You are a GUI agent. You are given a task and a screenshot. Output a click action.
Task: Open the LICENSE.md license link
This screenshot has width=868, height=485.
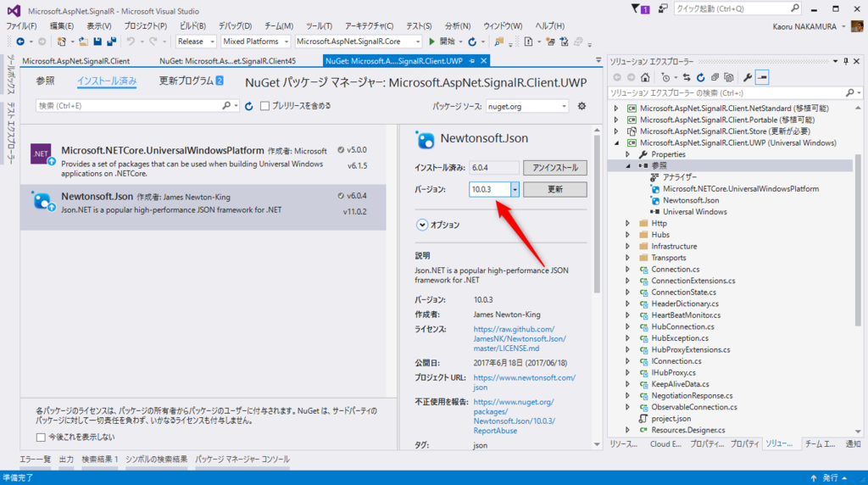pyautogui.click(x=520, y=339)
